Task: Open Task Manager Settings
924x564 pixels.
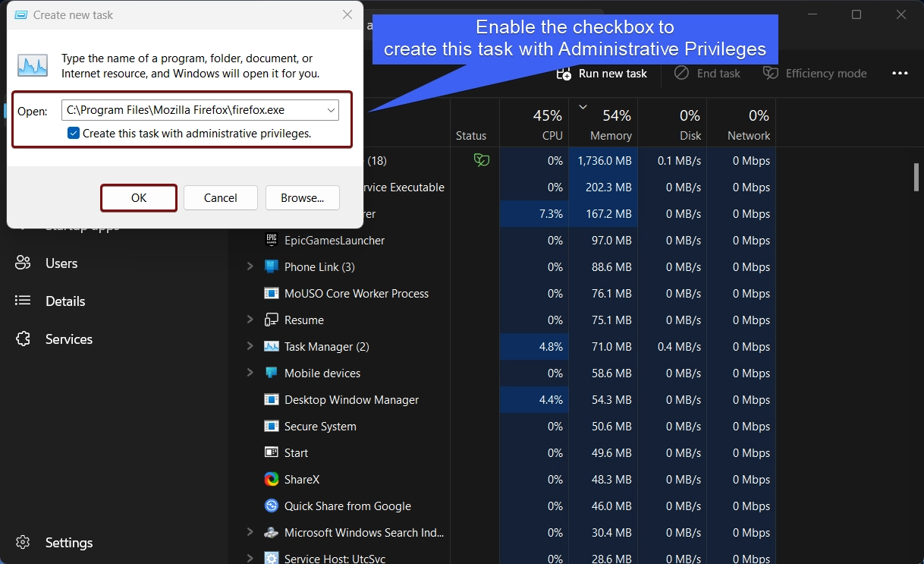Action: coord(69,543)
